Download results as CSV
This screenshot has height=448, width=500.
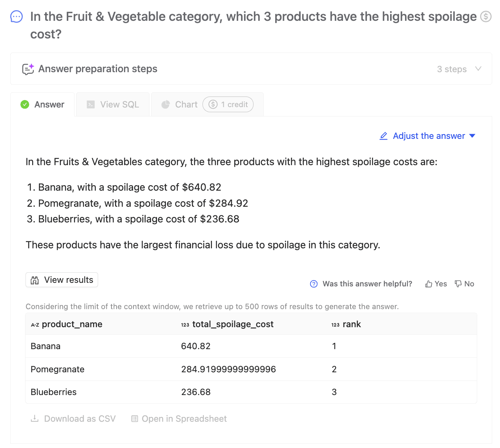coord(73,419)
